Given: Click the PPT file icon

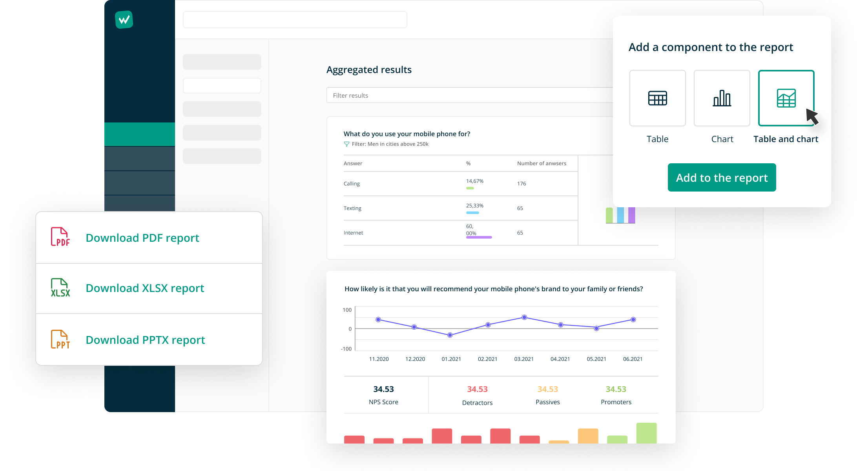Looking at the screenshot, I should [x=60, y=340].
